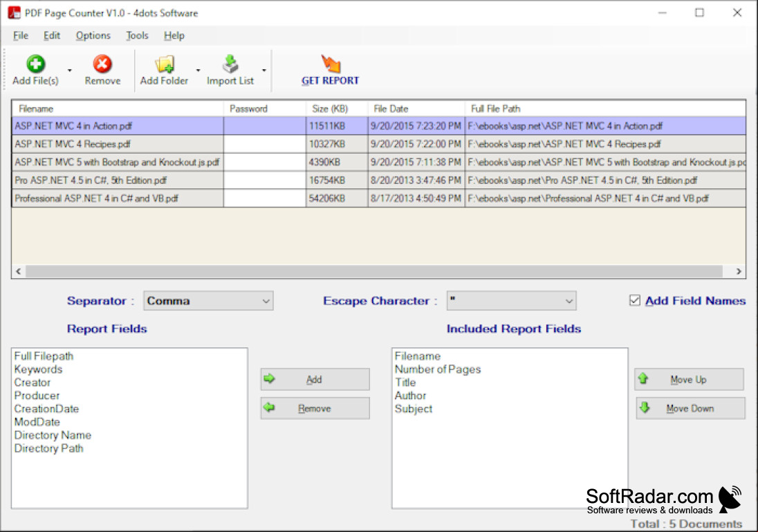Click the Add Folder icon
Viewport: 758px width, 532px height.
pyautogui.click(x=165, y=64)
